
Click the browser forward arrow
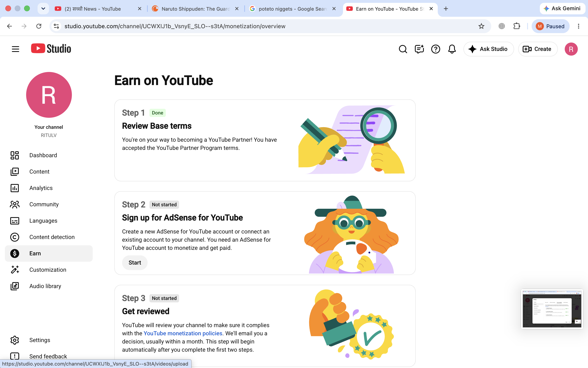click(x=24, y=26)
